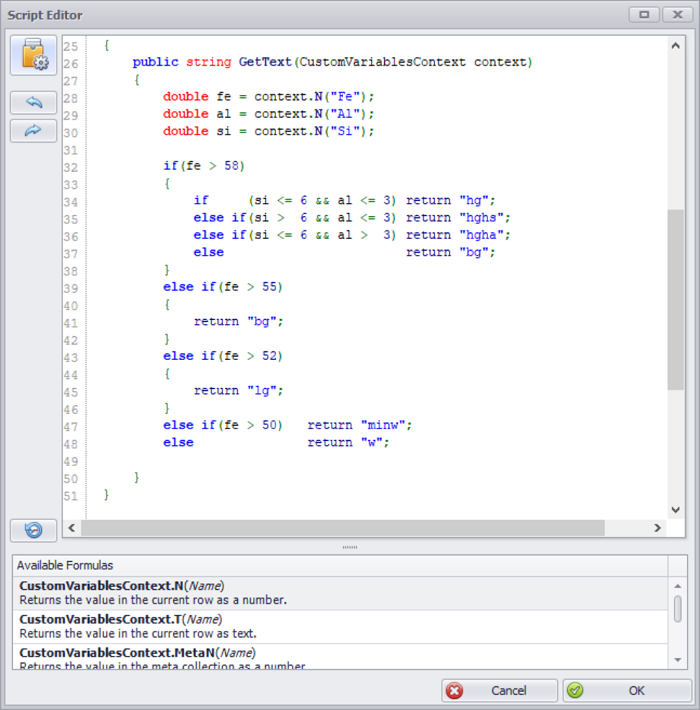Click code editor scroll up arrow

pos(676,46)
